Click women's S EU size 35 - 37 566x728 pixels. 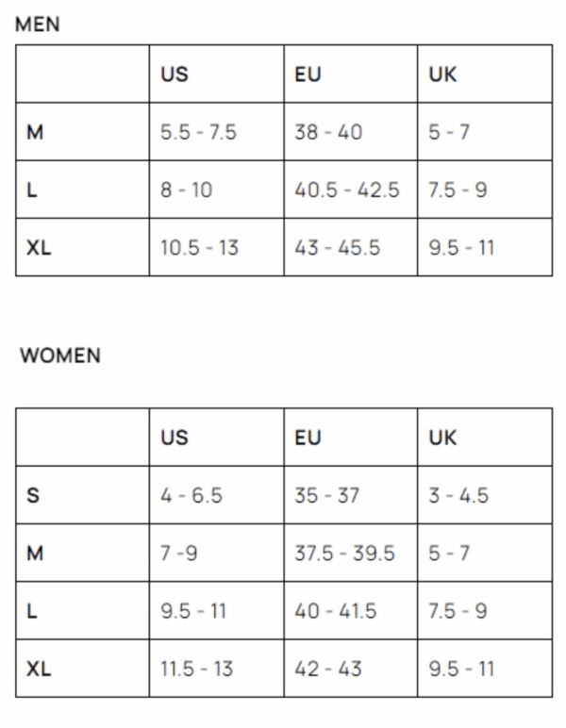pyautogui.click(x=326, y=495)
